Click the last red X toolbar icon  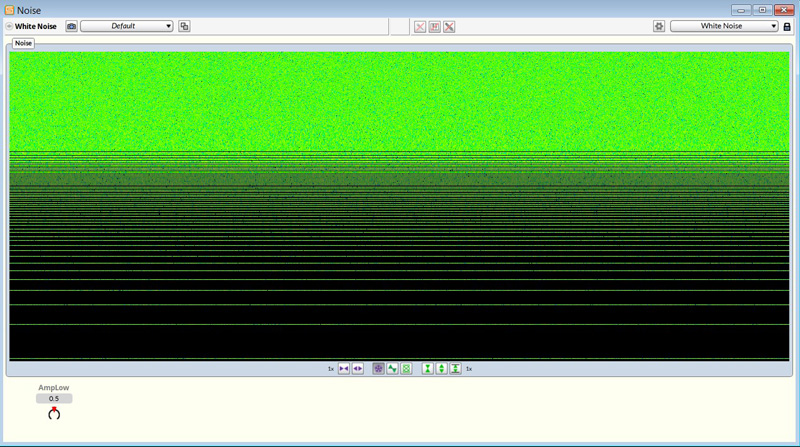tap(449, 27)
